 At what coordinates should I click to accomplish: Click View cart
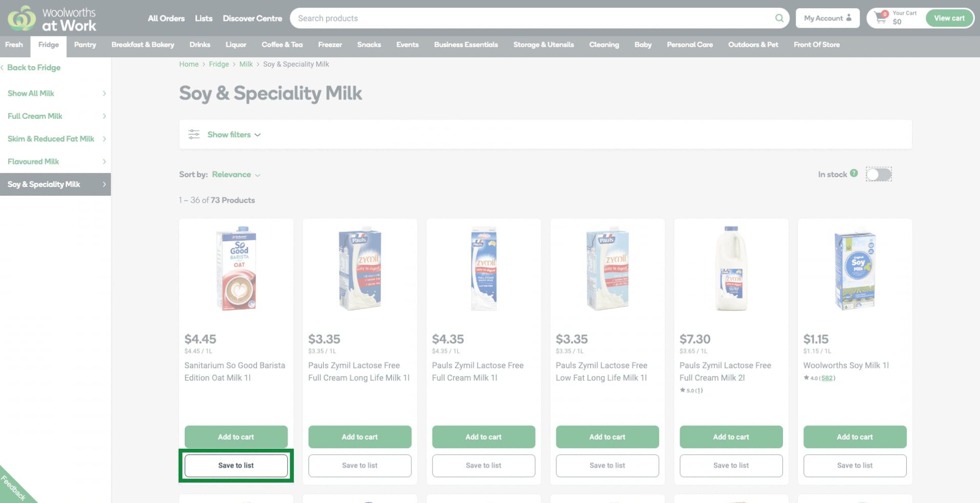coord(949,17)
